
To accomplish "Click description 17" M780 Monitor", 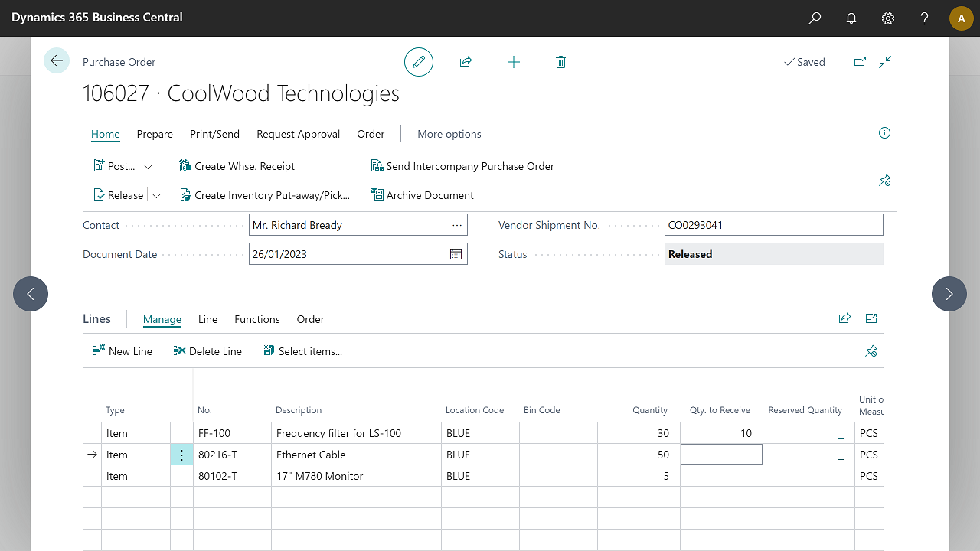I will tap(320, 476).
